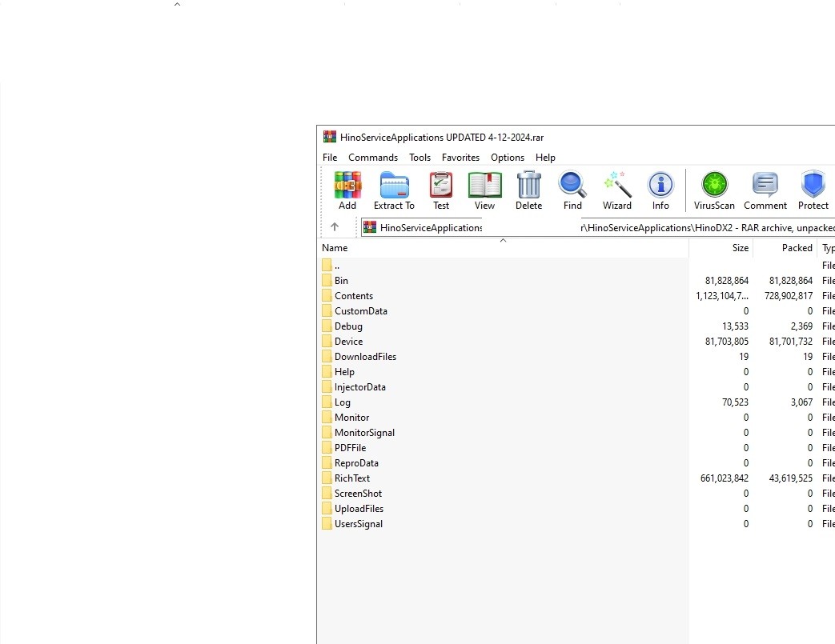Image resolution: width=835 pixels, height=644 pixels.
Task: Select the Help folder icon
Action: coord(327,371)
